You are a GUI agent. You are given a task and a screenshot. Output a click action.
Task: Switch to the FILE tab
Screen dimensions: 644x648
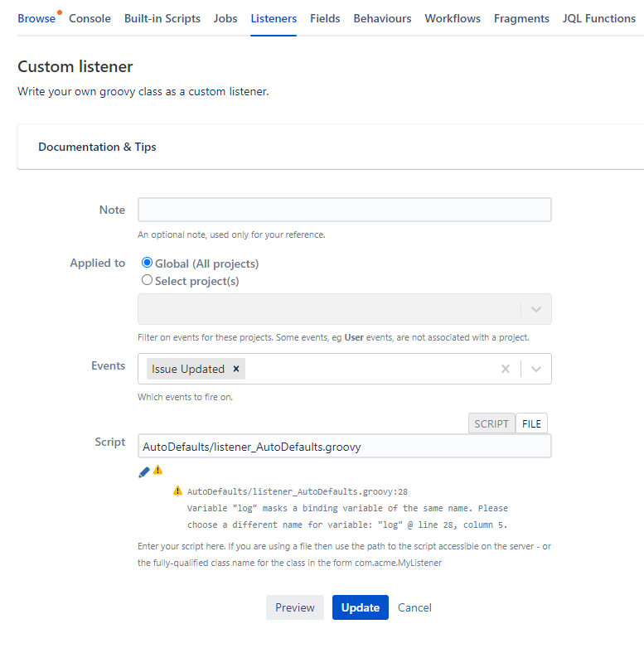point(531,423)
